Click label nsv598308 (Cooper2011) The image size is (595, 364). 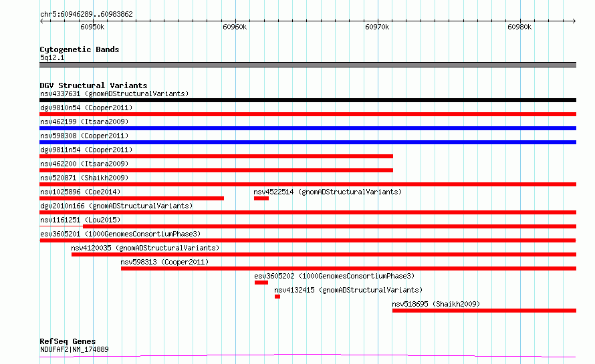(x=84, y=136)
